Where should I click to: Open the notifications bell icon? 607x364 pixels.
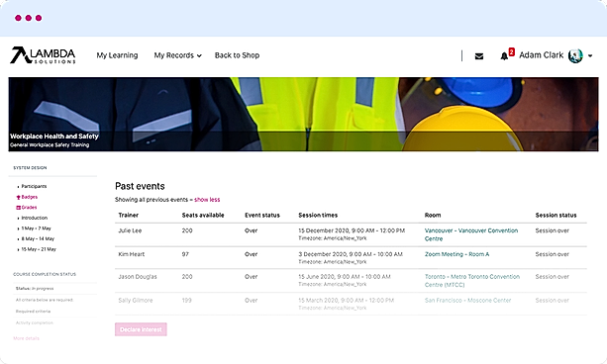click(504, 56)
